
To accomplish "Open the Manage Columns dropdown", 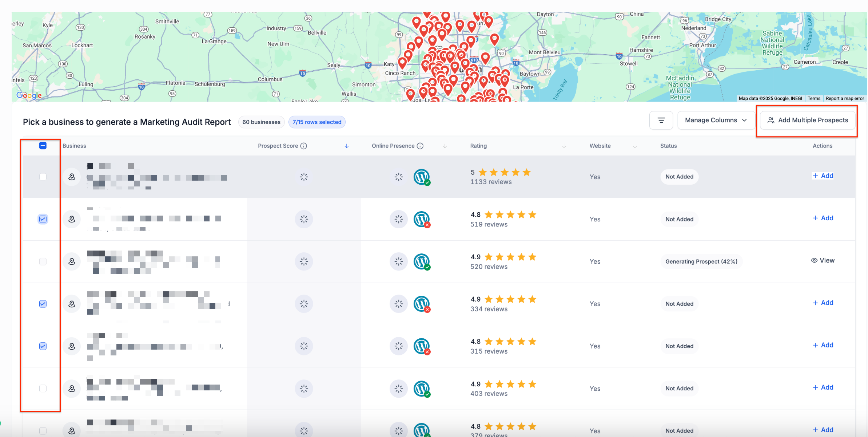I will tap(716, 120).
